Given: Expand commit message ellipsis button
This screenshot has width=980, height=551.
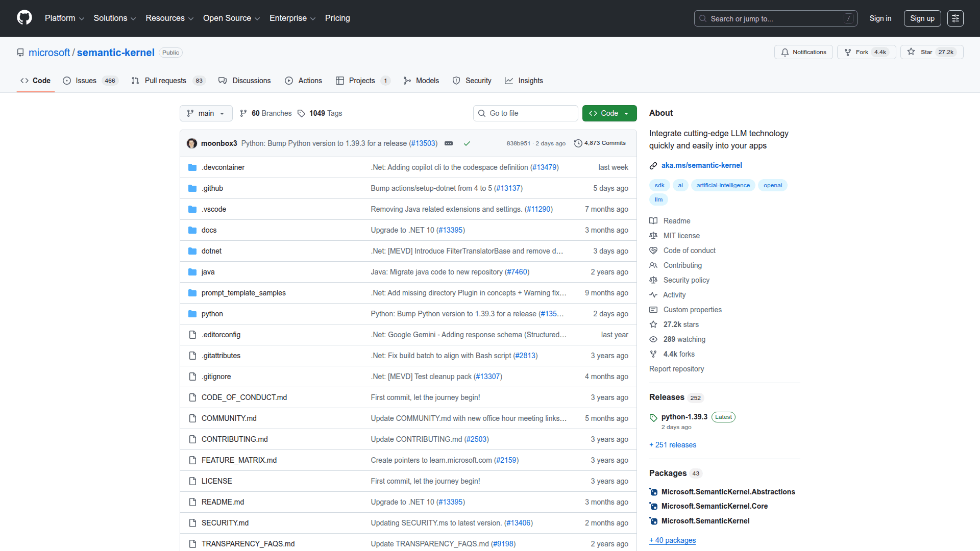Looking at the screenshot, I should pos(449,143).
